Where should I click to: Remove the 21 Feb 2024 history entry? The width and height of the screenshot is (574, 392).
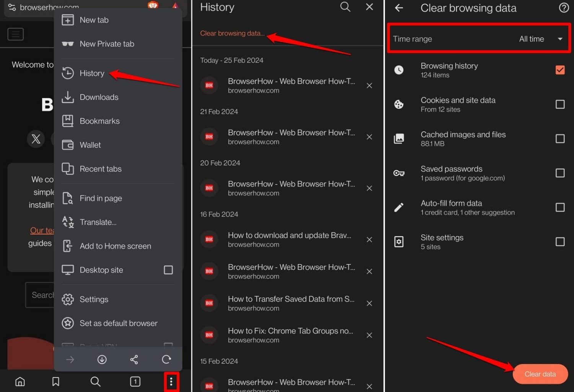pos(369,137)
